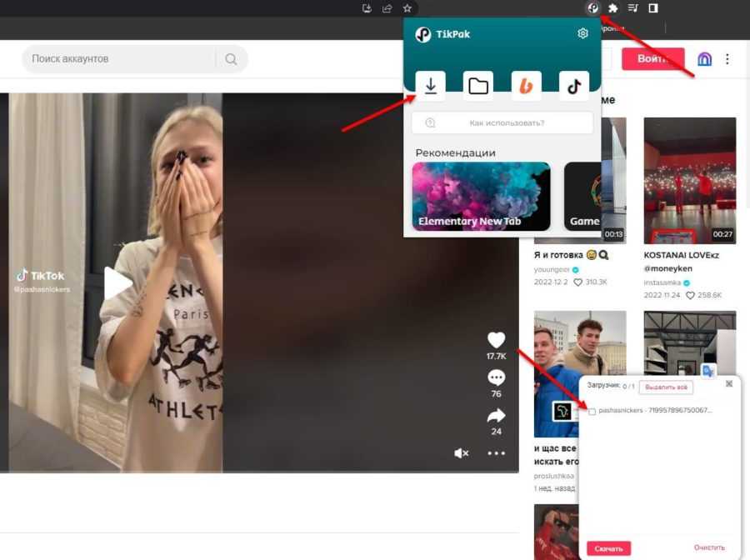Screen dimensions: 750x560
Task: Open the three-dot video options menu
Action: [497, 453]
